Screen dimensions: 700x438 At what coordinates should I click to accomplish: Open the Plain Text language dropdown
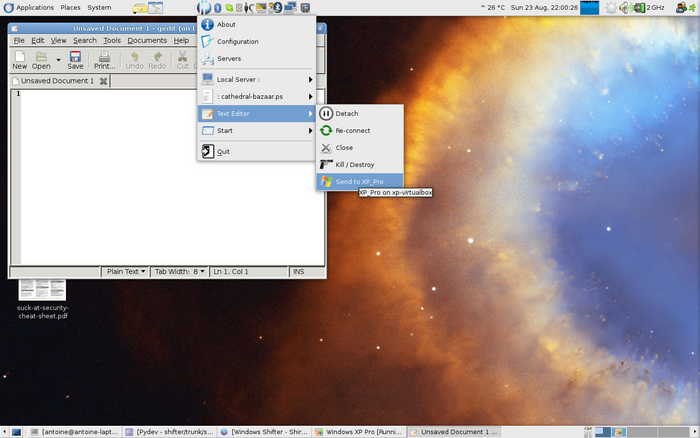tap(126, 271)
